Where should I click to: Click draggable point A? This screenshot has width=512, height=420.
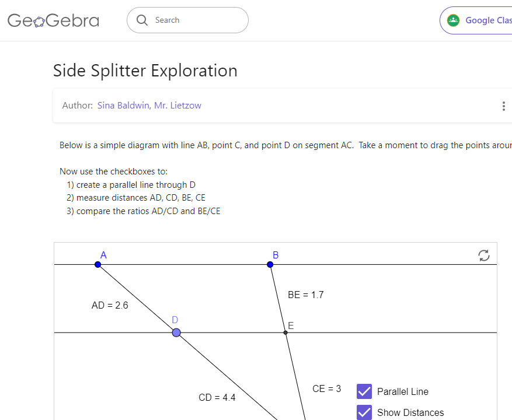coord(98,265)
